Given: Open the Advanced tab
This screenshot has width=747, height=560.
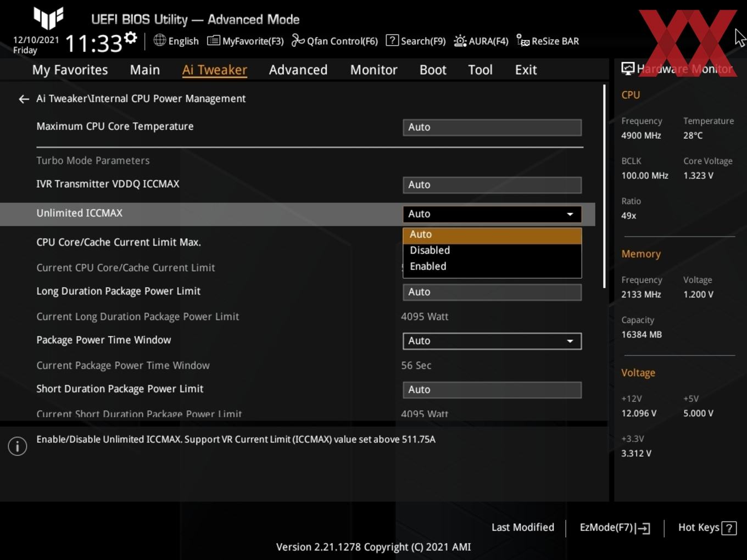Looking at the screenshot, I should pos(298,70).
